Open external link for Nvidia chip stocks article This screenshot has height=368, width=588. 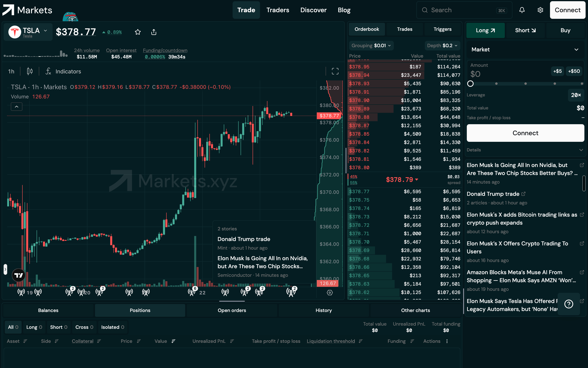pyautogui.click(x=582, y=165)
